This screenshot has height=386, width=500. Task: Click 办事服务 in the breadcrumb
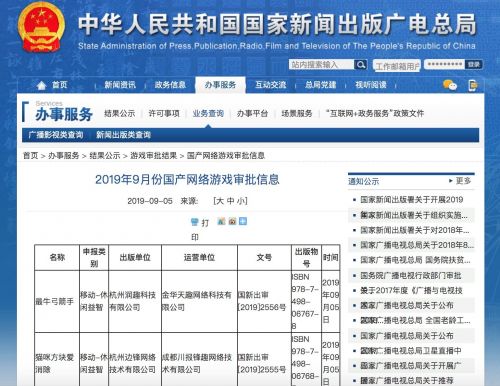coord(64,156)
